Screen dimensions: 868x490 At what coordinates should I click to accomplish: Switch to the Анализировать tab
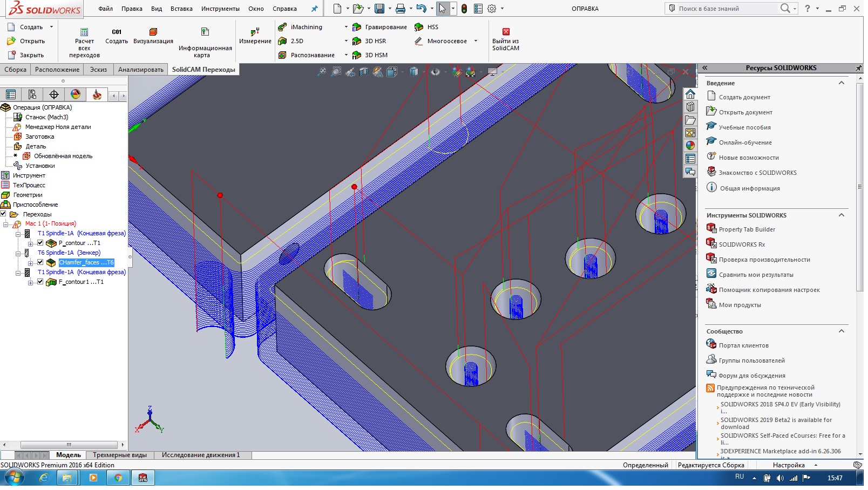(141, 70)
